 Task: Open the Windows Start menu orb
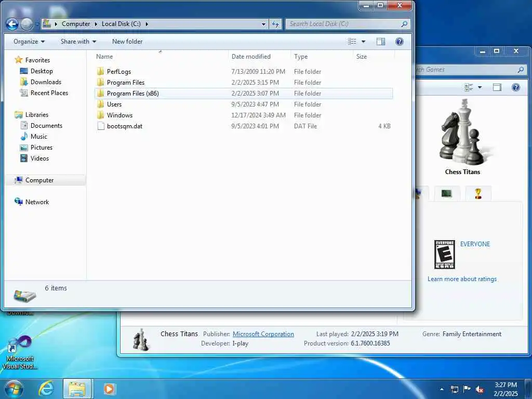pos(14,389)
